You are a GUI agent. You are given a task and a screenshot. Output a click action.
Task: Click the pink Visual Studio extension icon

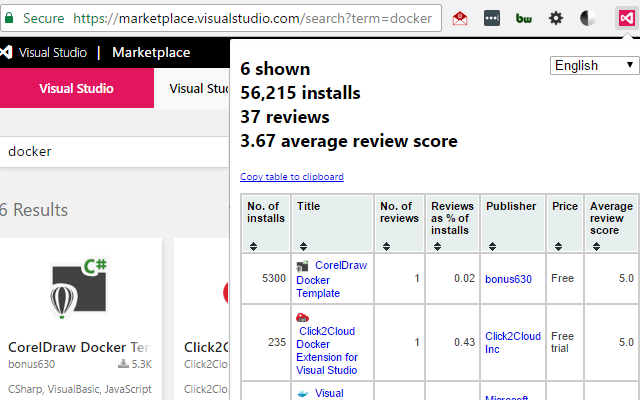pyautogui.click(x=627, y=18)
